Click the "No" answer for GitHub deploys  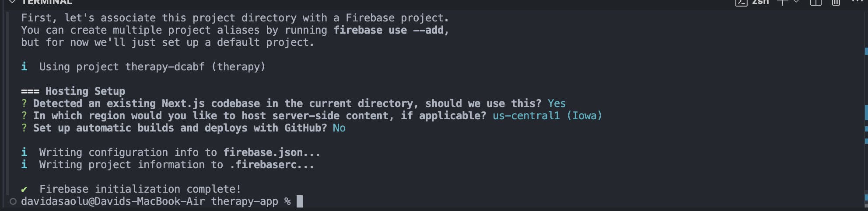339,128
